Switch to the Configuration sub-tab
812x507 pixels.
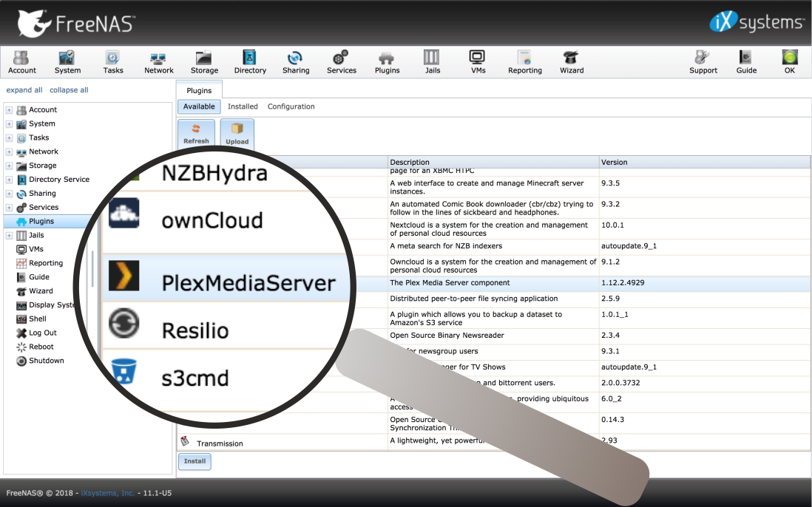click(291, 106)
